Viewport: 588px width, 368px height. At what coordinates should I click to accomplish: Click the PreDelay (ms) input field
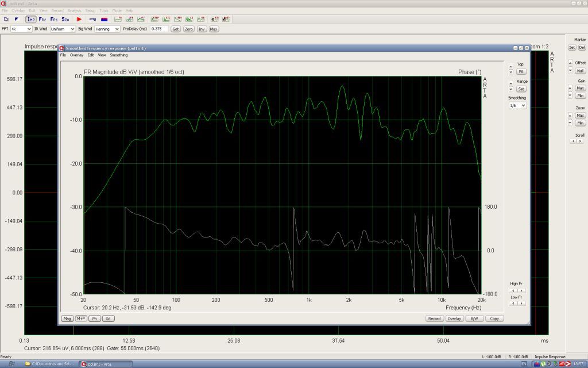coord(159,29)
